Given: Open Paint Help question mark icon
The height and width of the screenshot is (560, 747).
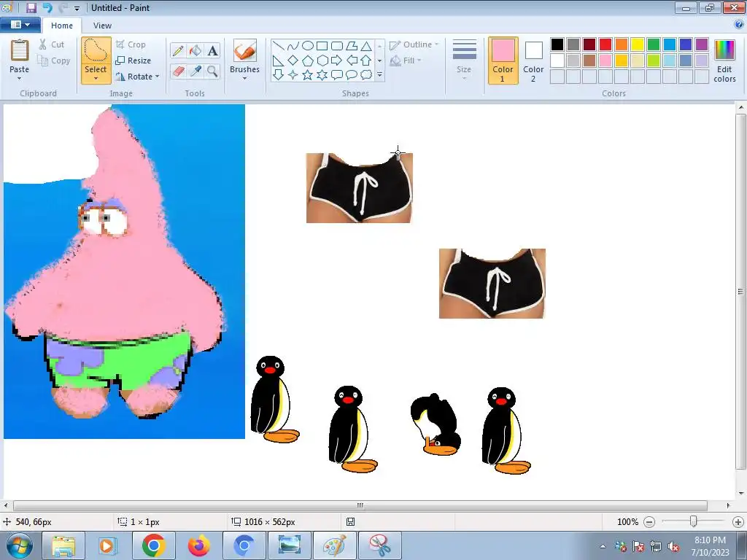Looking at the screenshot, I should coord(740,25).
